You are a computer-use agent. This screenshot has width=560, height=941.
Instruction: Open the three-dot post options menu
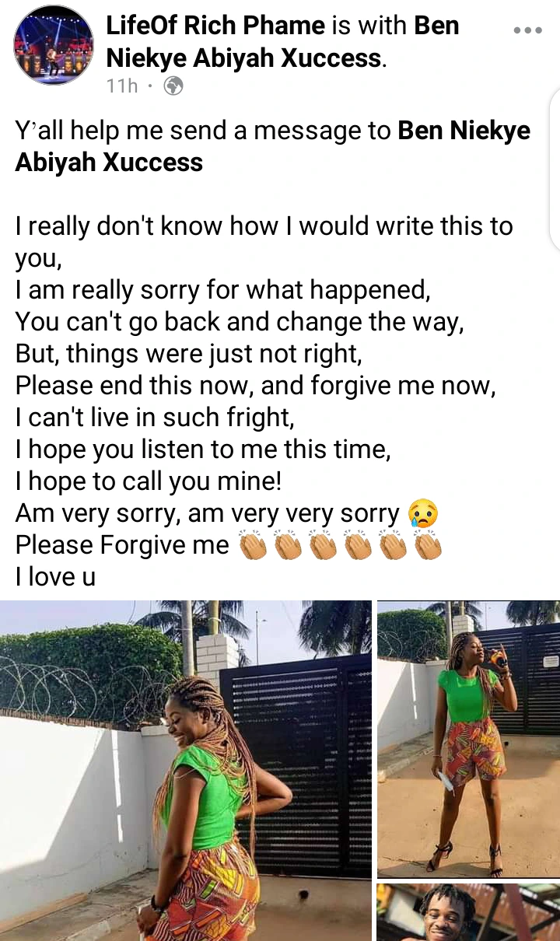pos(527,31)
